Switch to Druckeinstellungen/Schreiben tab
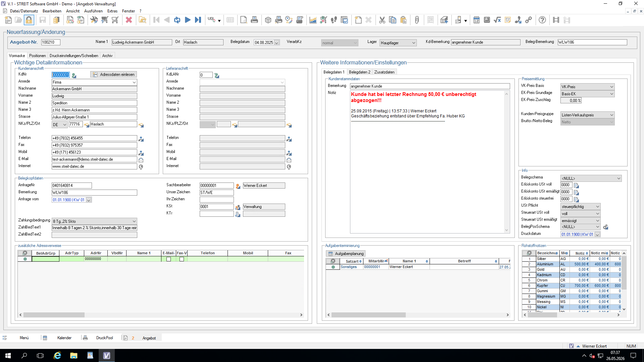 click(x=74, y=56)
